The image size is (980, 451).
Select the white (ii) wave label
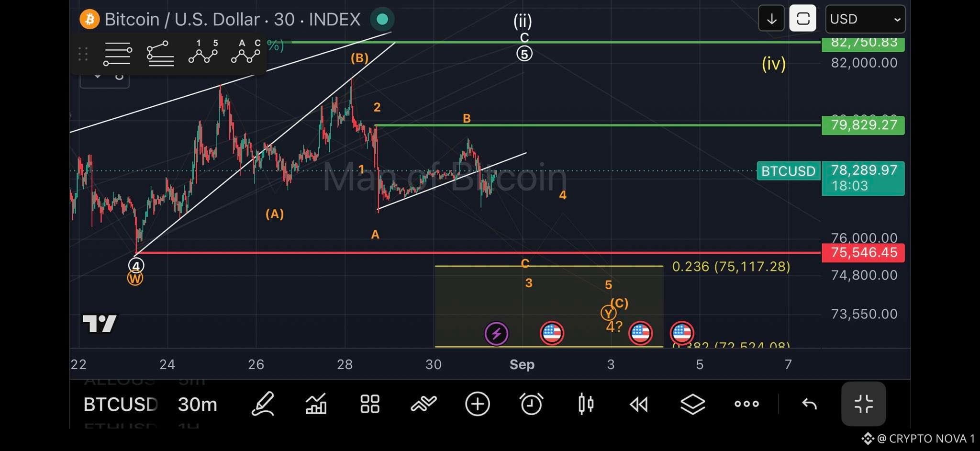tap(523, 21)
